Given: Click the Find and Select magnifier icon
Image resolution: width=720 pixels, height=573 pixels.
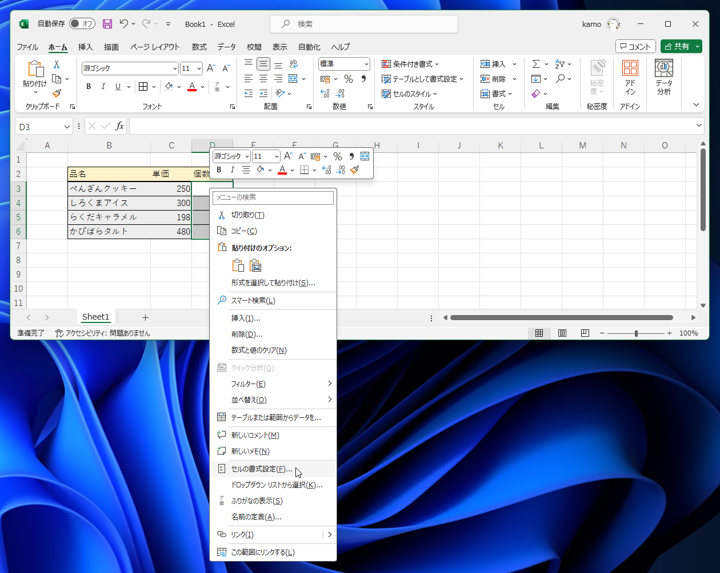Looking at the screenshot, I should pos(560,79).
